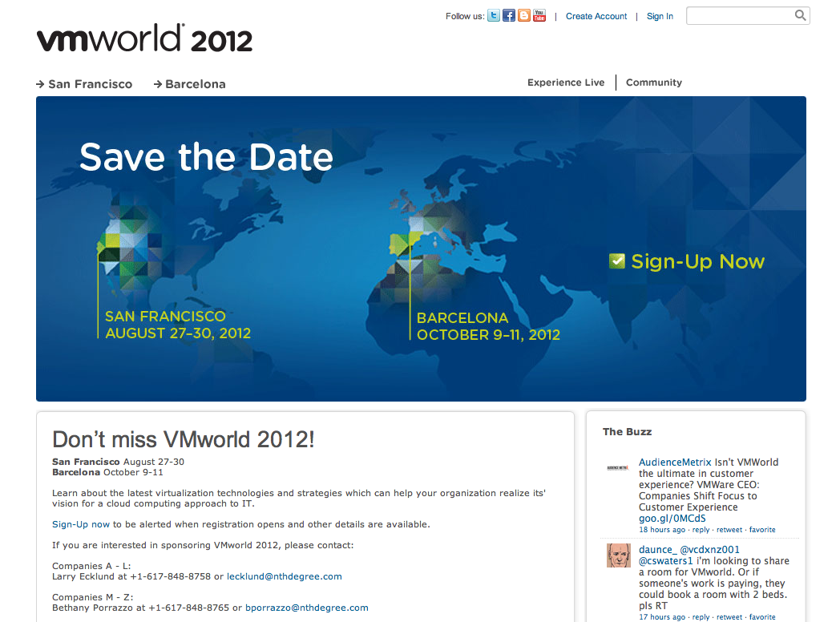Open the AudienceMetrix username link
840x622 pixels.
point(675,462)
